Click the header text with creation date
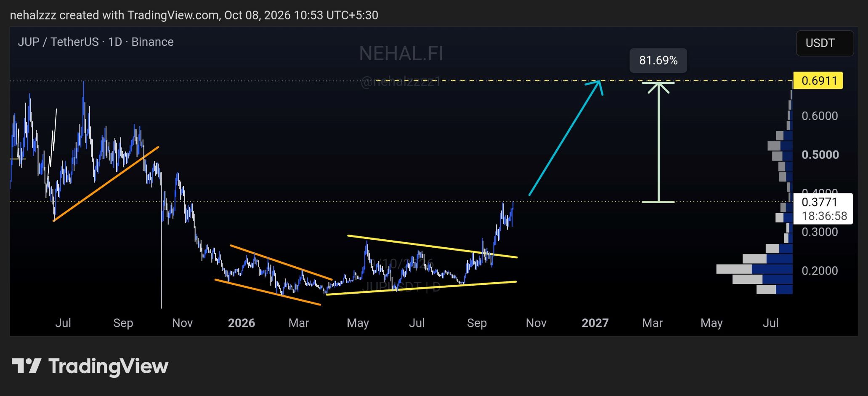868x396 pixels. pyautogui.click(x=194, y=15)
